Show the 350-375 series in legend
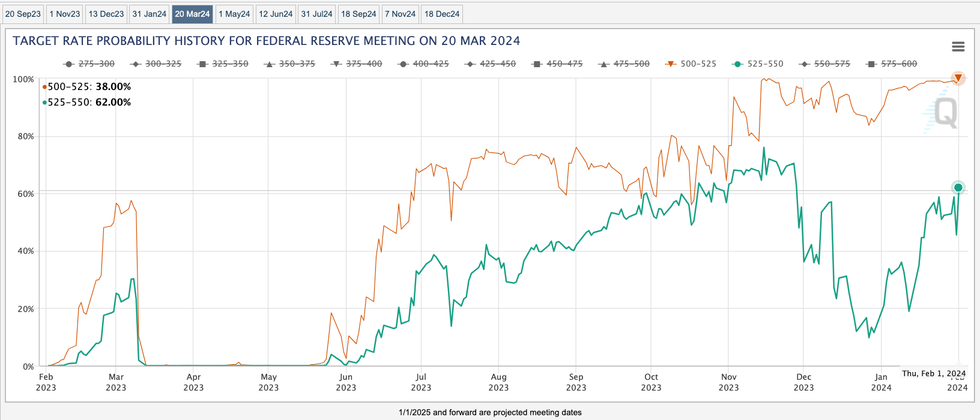The image size is (980, 420). click(289, 64)
